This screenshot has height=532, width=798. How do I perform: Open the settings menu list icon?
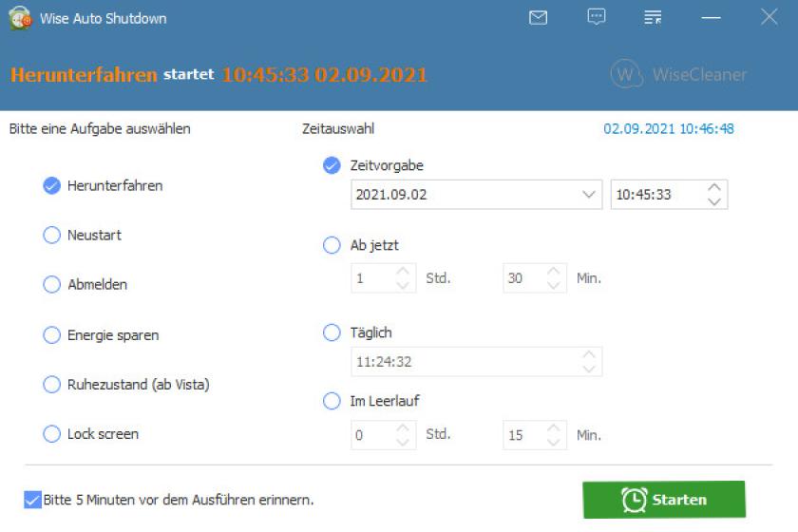click(653, 17)
